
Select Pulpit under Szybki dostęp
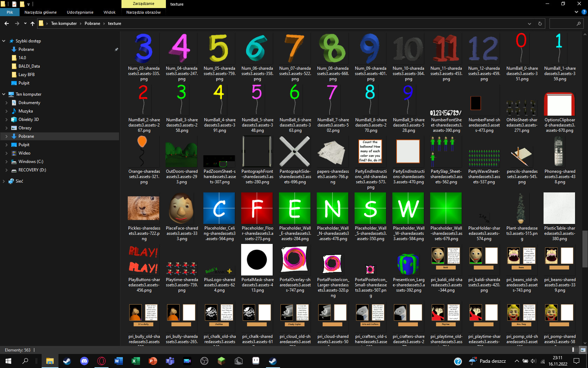pyautogui.click(x=23, y=83)
